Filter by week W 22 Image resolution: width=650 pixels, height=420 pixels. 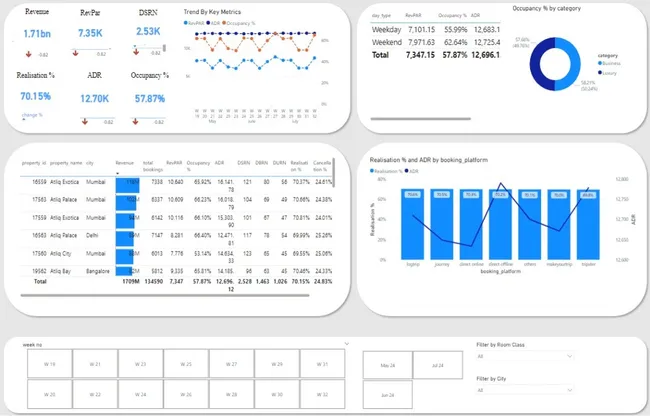pos(95,394)
